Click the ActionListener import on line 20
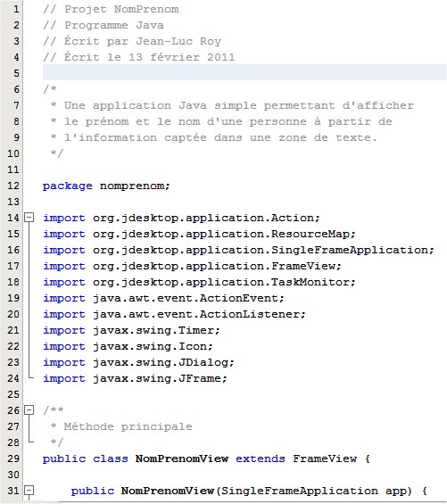The image size is (447, 504). 174,314
